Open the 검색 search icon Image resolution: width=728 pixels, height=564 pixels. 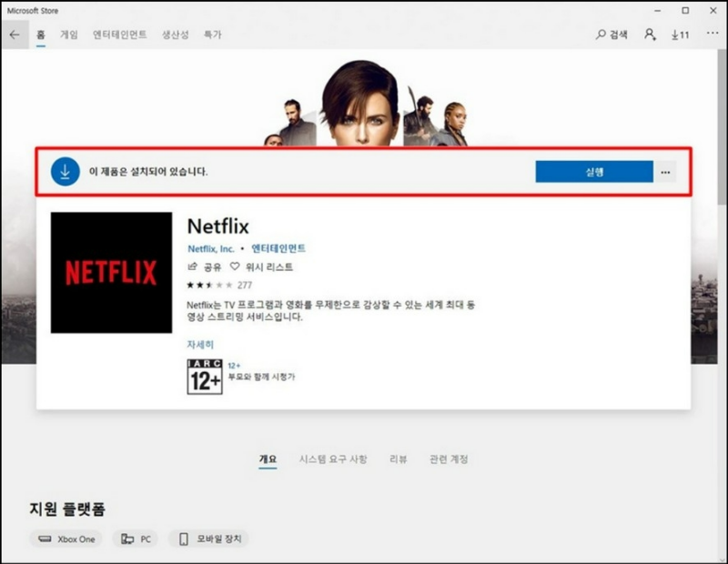tap(611, 35)
